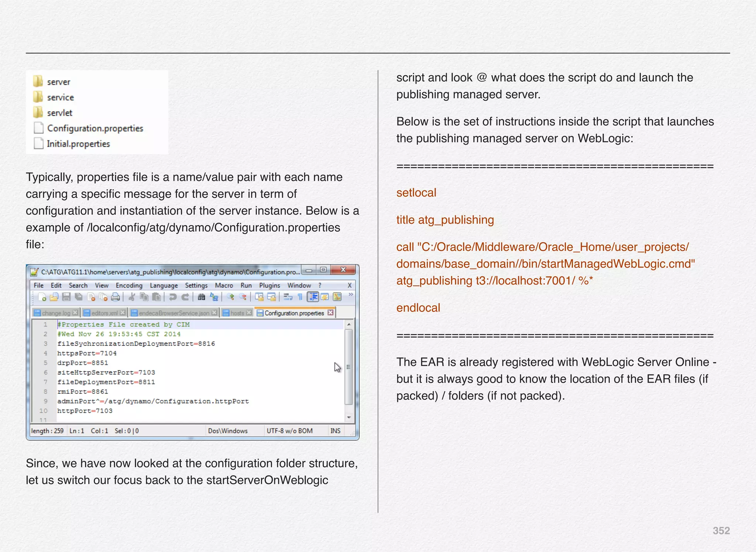Expand the toolbar overflow chevron

coord(351,294)
